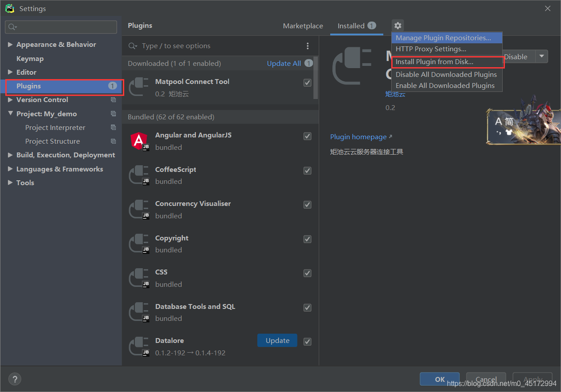Open the dropdown arrow beside Disable button
Screen dimensions: 561x392
coord(542,57)
